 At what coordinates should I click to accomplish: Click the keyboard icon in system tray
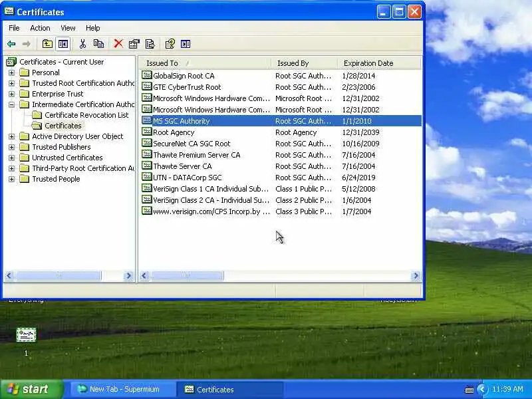469,390
